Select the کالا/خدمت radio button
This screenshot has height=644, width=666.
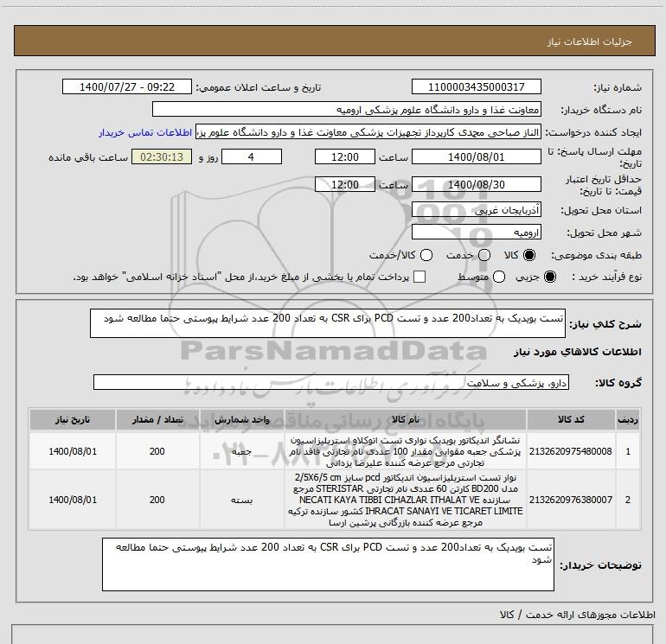coord(426,255)
